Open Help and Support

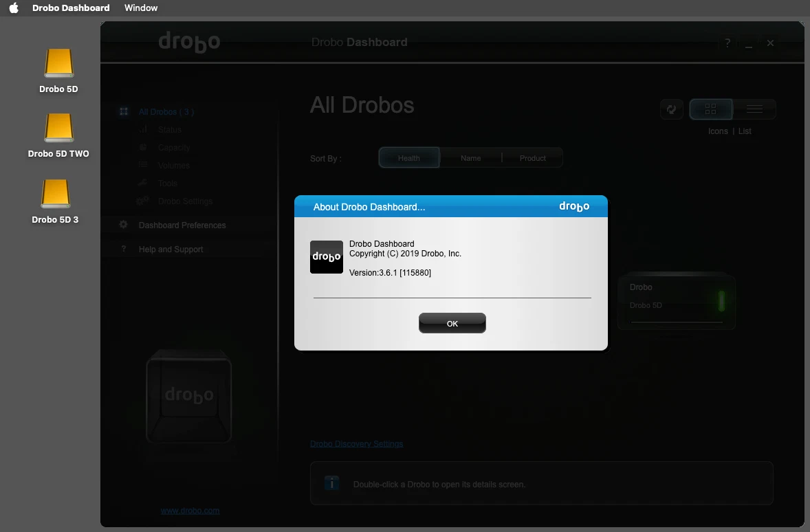pos(171,250)
